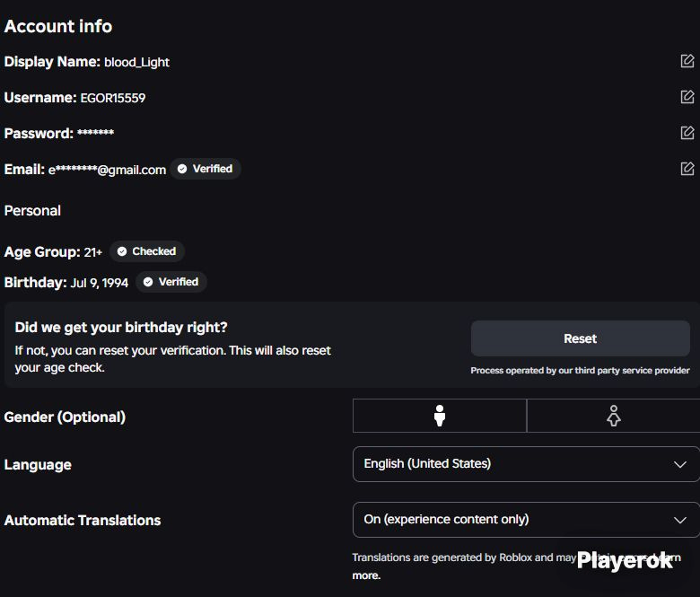Expand the Automatic Translations dropdown
The image size is (700, 597).
[526, 520]
